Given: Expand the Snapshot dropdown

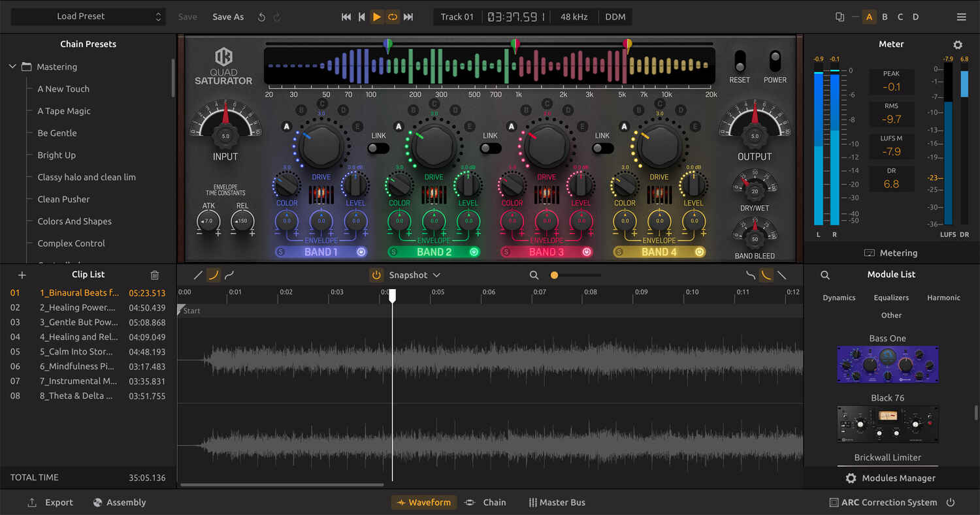Looking at the screenshot, I should 436,275.
